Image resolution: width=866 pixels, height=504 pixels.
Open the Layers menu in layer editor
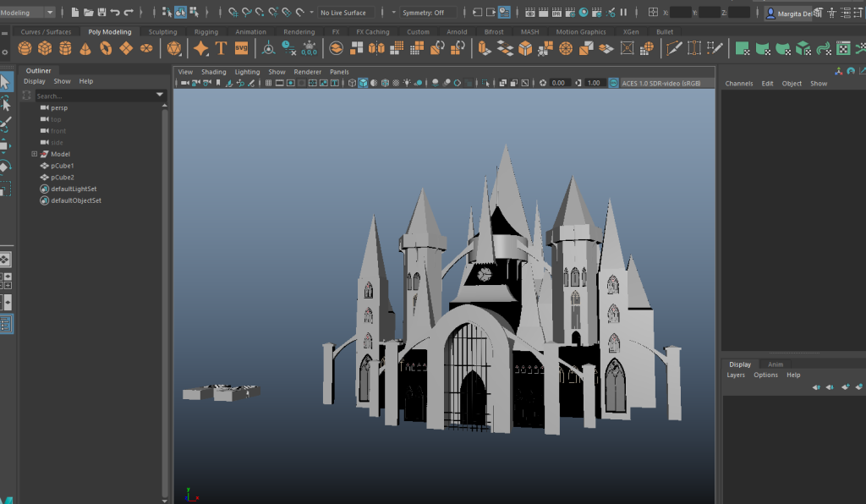pyautogui.click(x=736, y=375)
